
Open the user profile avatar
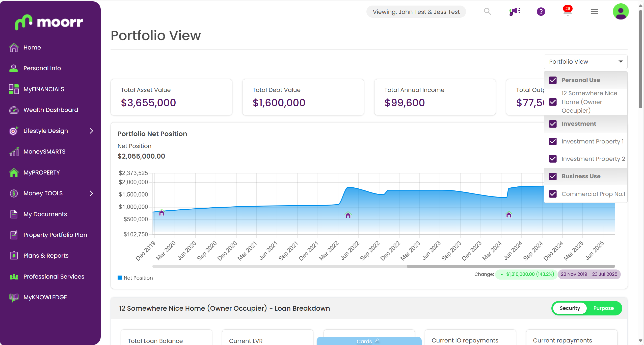click(621, 12)
